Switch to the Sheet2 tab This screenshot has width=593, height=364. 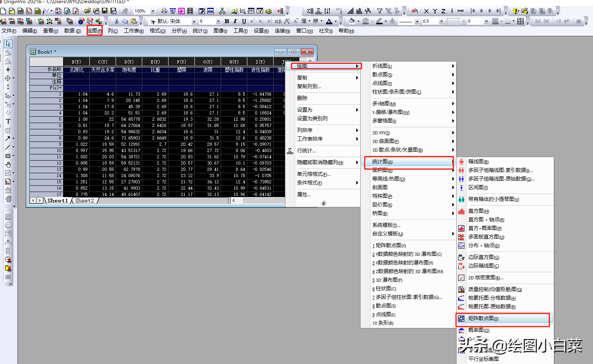point(85,201)
